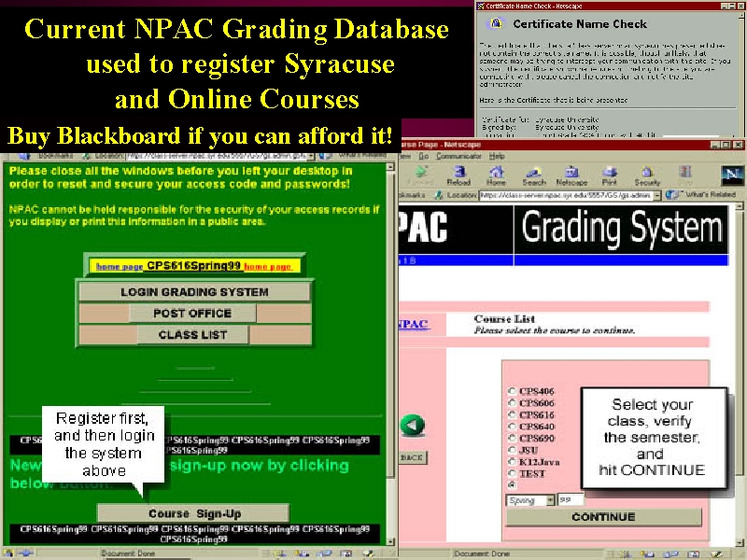Select the K12Java course radio button
The height and width of the screenshot is (560, 747).
[512, 461]
